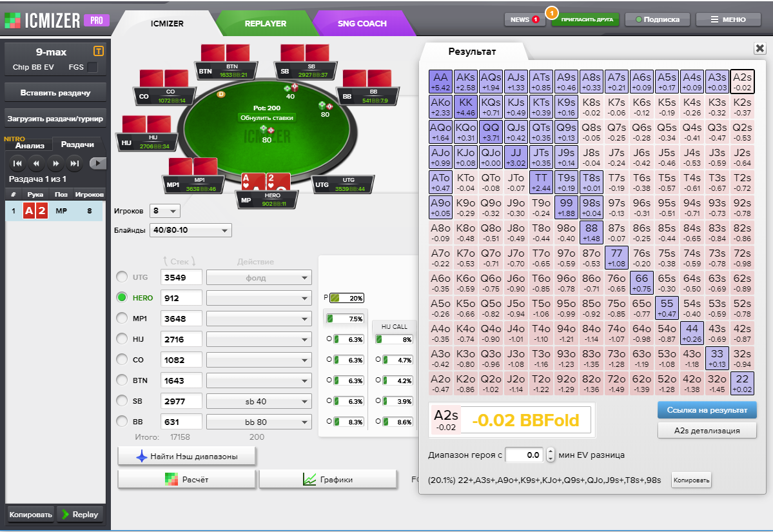
Task: Click the HIJ seat cards at the table
Action: pos(146,124)
